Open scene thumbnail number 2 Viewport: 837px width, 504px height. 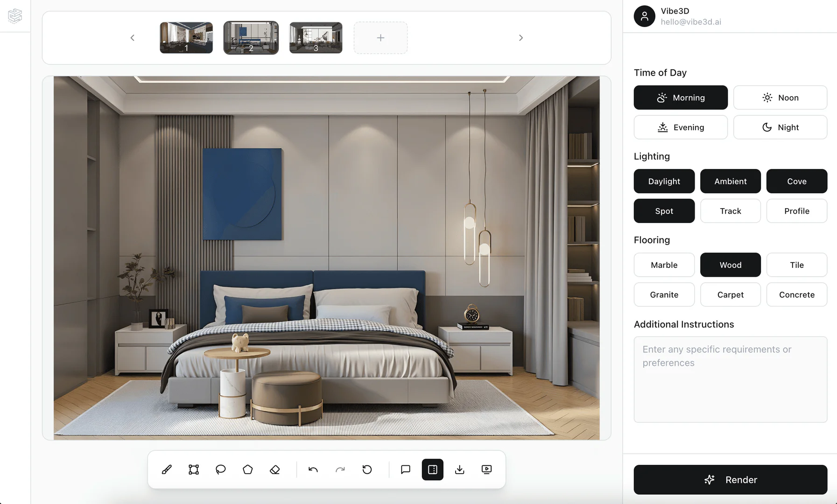tap(251, 38)
